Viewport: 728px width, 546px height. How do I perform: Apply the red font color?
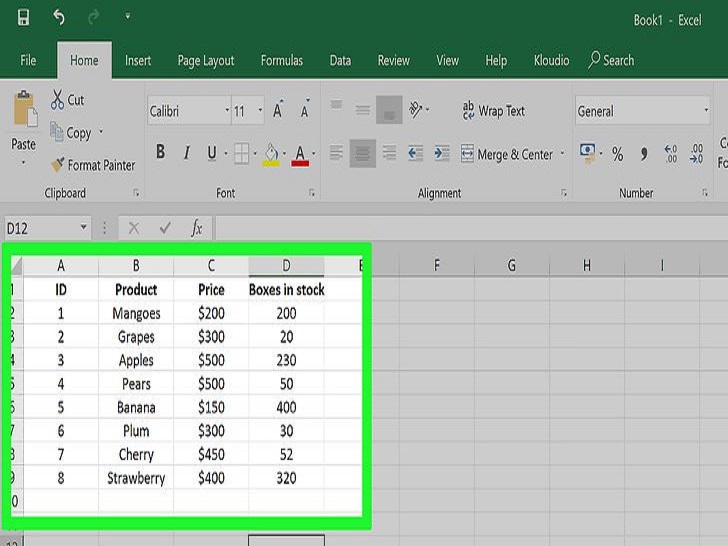click(x=300, y=155)
